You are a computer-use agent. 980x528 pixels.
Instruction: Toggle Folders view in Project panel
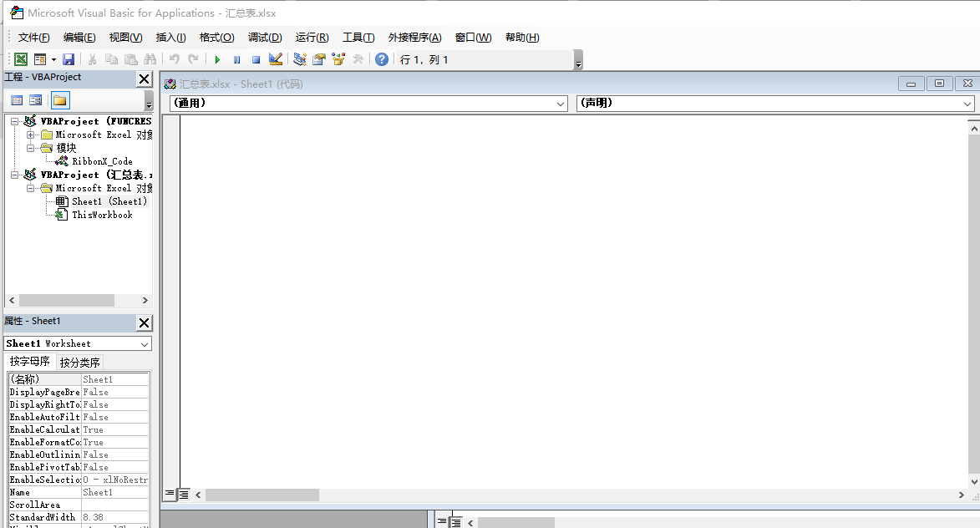(60, 100)
